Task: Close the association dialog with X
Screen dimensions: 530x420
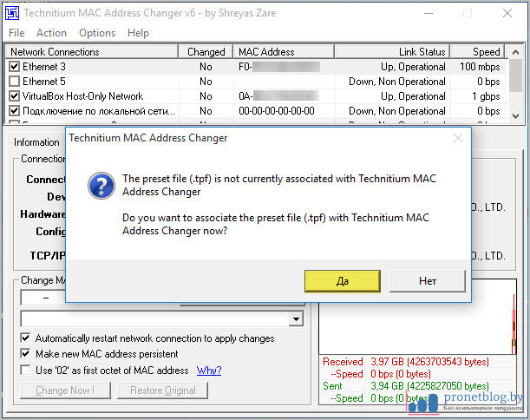Action: (458, 138)
